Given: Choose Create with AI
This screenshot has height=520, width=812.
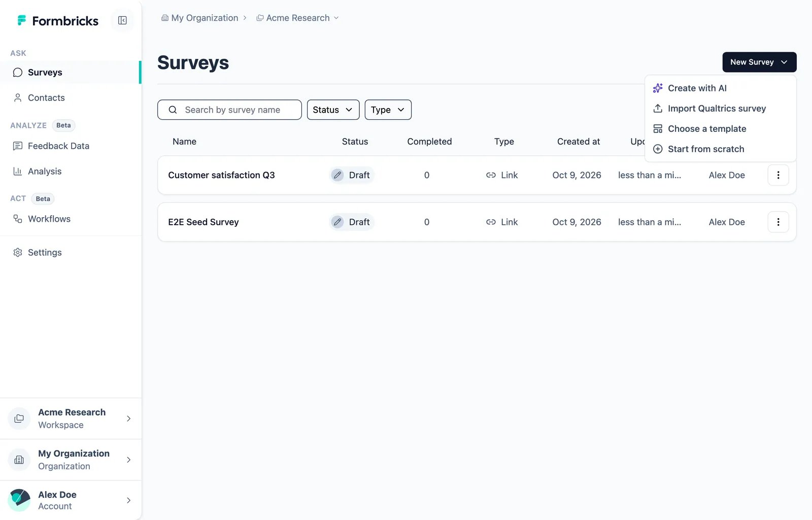Looking at the screenshot, I should [720, 88].
